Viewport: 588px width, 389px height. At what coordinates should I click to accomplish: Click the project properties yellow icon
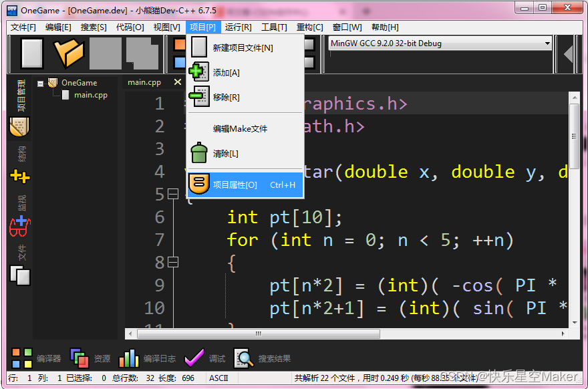pyautogui.click(x=198, y=184)
